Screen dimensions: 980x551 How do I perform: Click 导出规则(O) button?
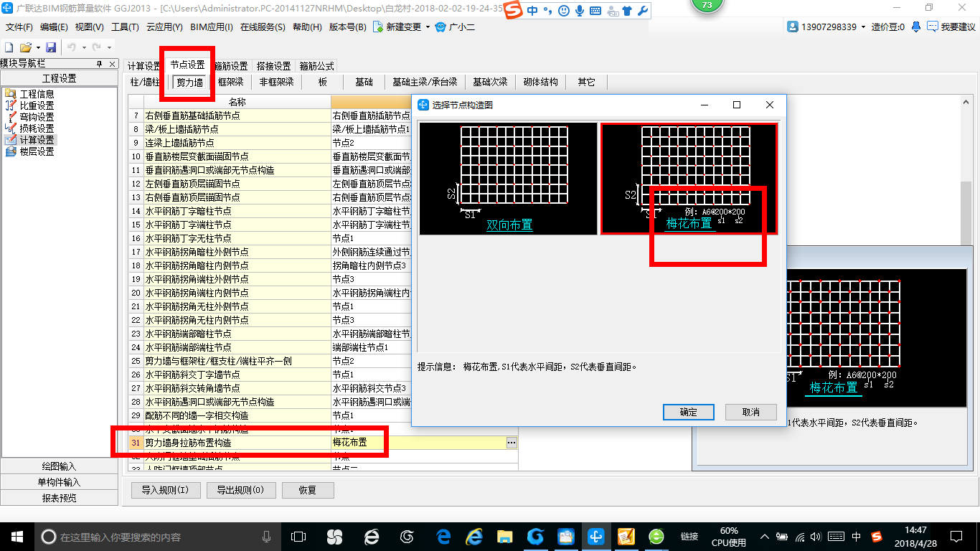tap(240, 491)
